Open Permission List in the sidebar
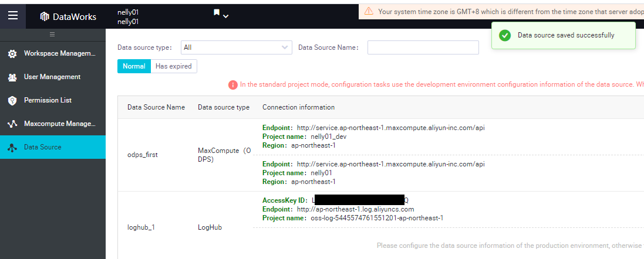The width and height of the screenshot is (644, 259). point(53,100)
